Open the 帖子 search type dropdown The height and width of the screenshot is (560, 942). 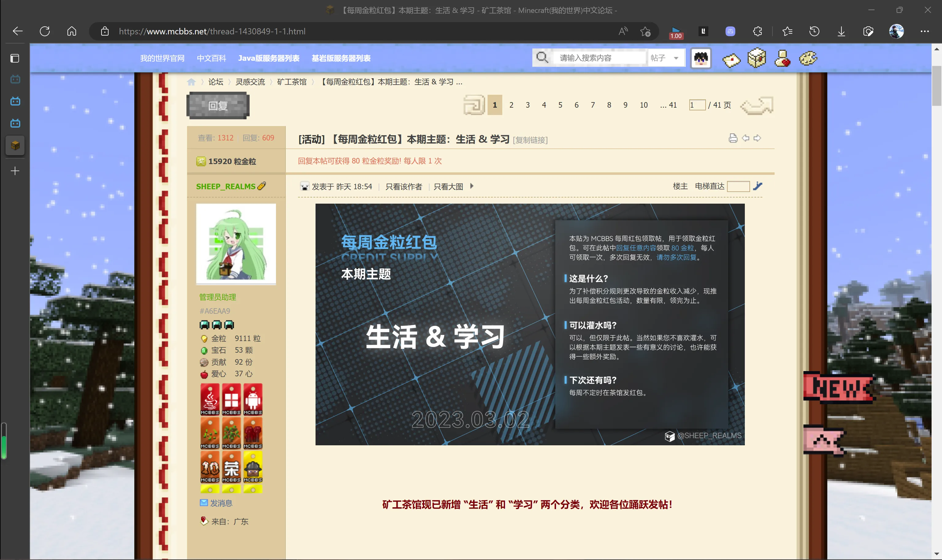[666, 58]
